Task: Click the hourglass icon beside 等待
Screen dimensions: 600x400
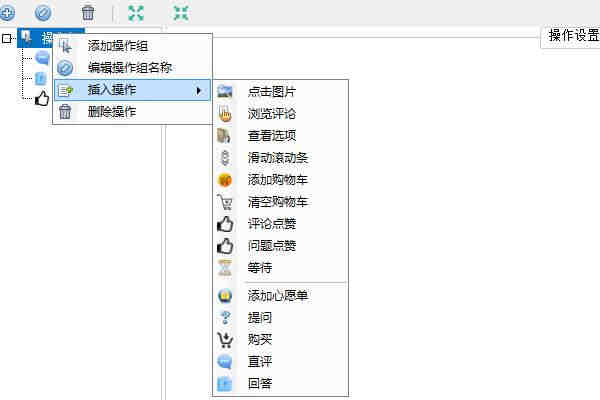Action: click(225, 268)
